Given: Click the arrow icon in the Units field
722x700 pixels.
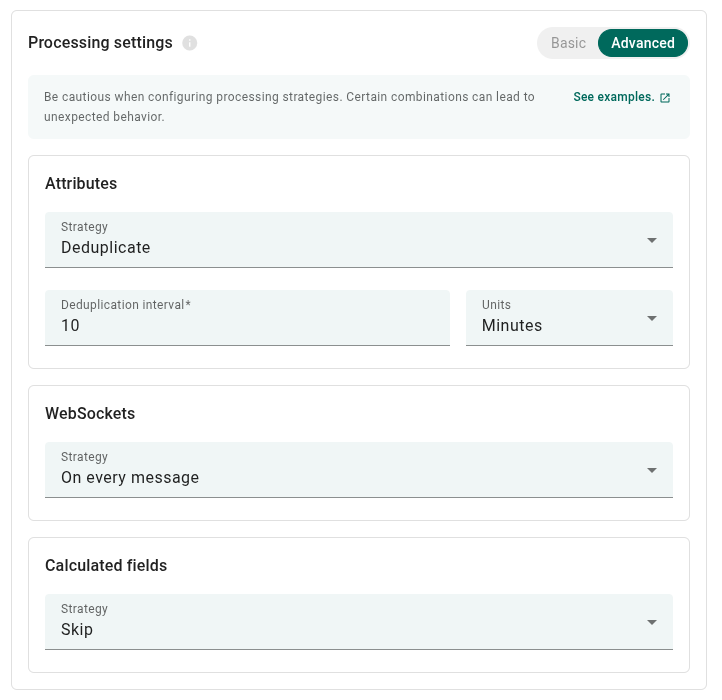Looking at the screenshot, I should 651,318.
